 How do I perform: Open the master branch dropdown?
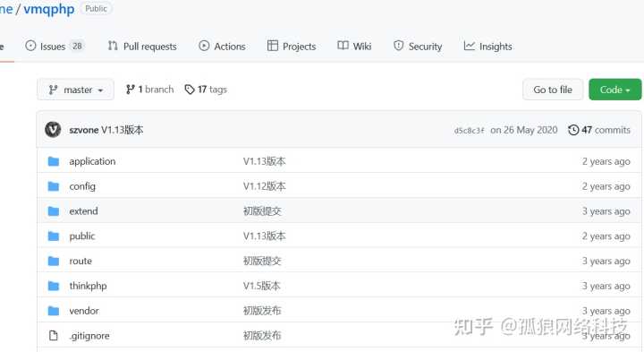coord(75,90)
